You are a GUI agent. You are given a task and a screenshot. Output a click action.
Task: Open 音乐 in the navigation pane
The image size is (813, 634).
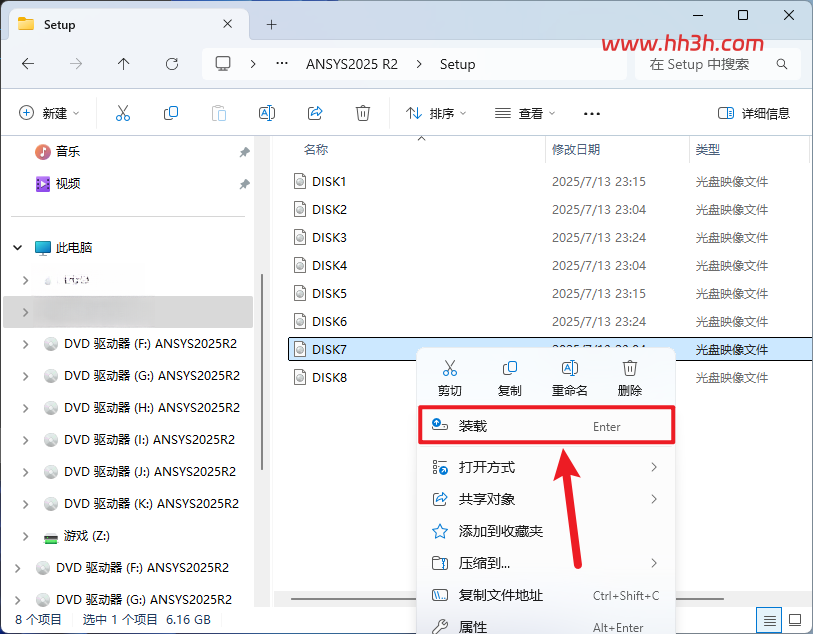click(x=67, y=151)
